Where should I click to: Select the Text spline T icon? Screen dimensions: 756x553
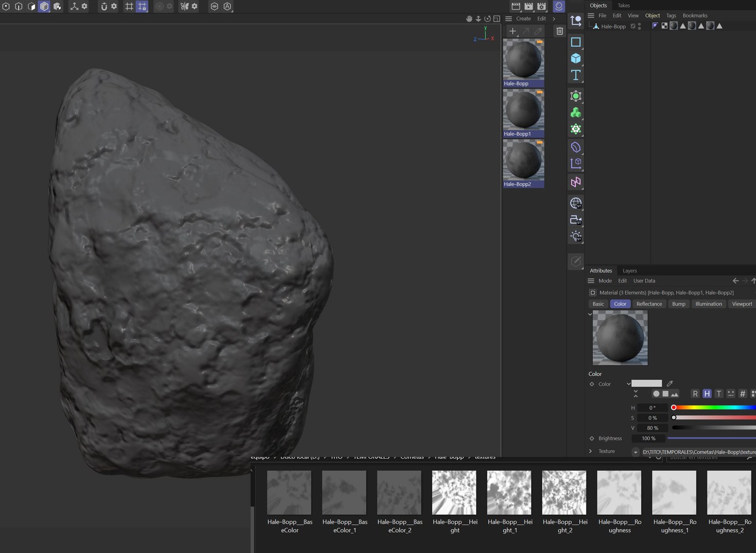point(576,75)
